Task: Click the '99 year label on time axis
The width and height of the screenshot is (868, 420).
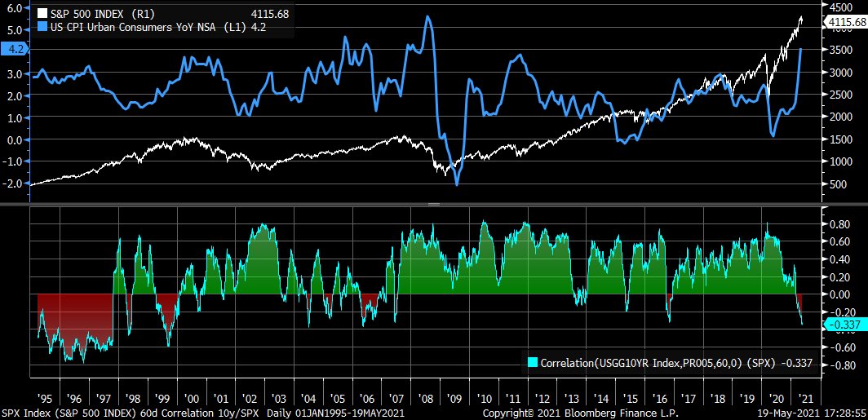Action: 162,399
